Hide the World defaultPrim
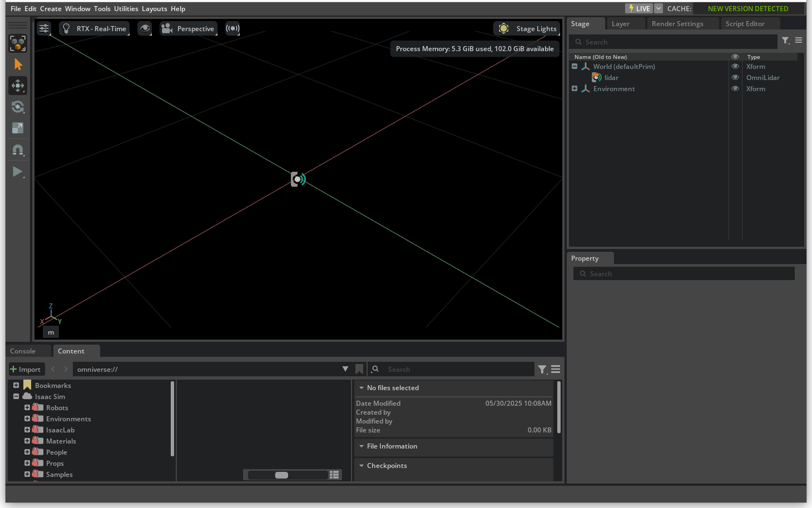The width and height of the screenshot is (812, 508). [735, 67]
